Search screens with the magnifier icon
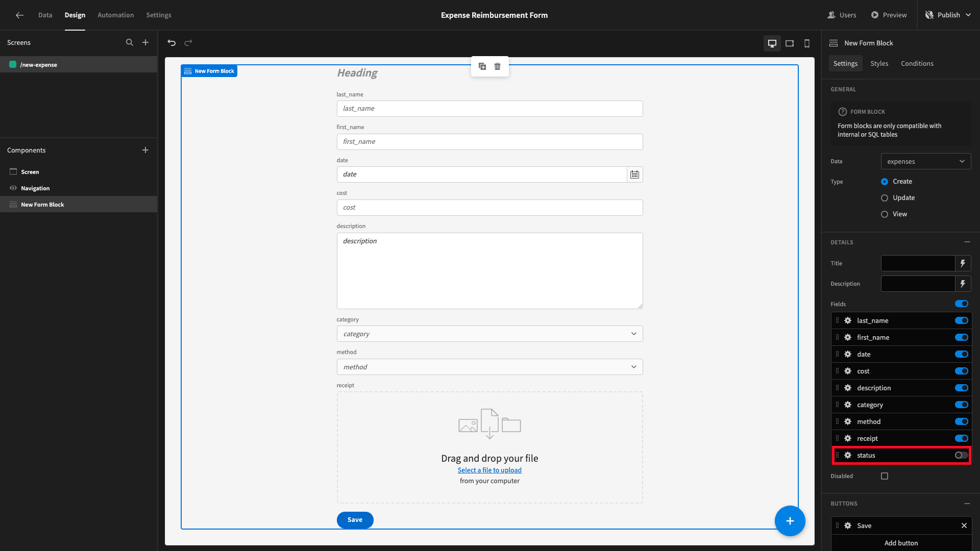This screenshot has width=980, height=551. [130, 43]
